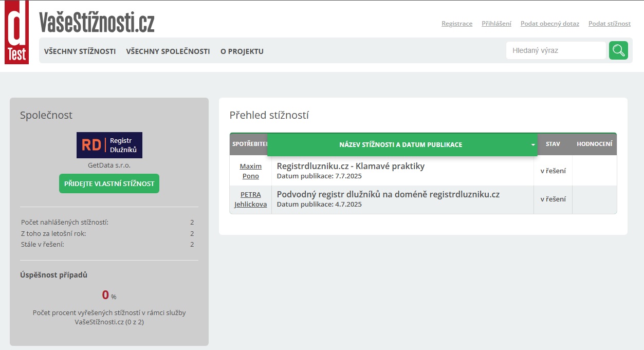Focus the Hledaný výraz search field
Image resolution: width=644 pixels, height=350 pixels.
(x=556, y=50)
